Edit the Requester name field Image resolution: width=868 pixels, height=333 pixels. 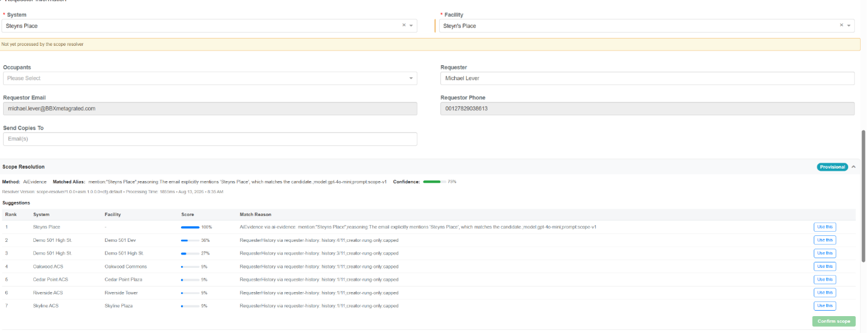click(647, 78)
